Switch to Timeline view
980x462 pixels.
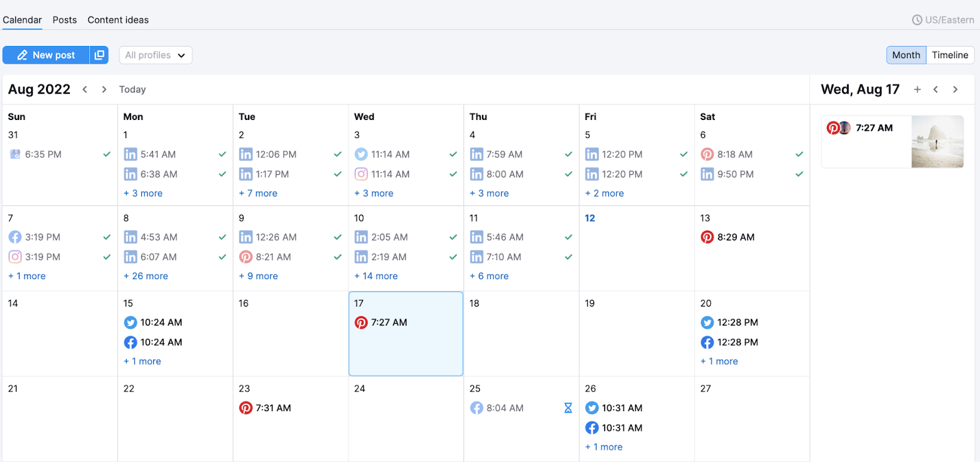[x=949, y=55]
